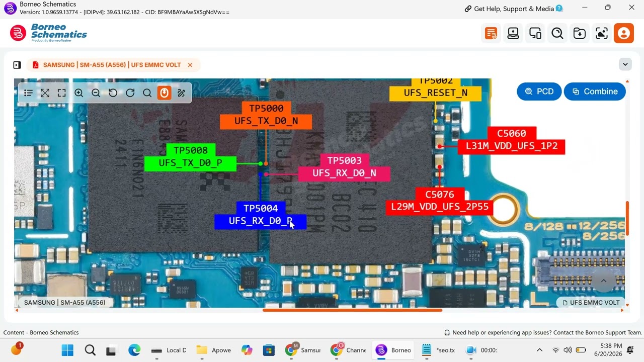Click the UFS EMMC VOLT footer label
644x362 pixels.
(x=591, y=303)
